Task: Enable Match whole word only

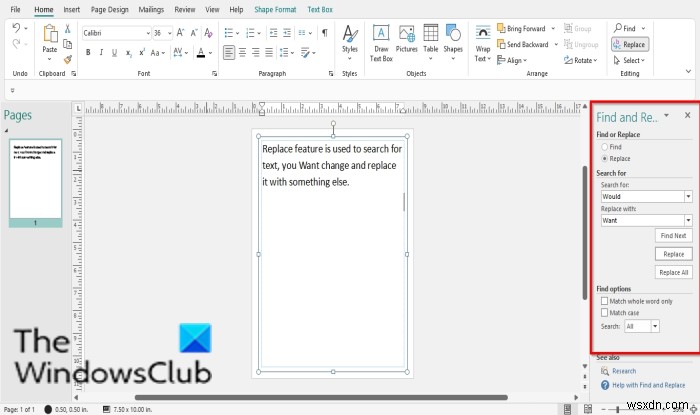Action: [604, 301]
